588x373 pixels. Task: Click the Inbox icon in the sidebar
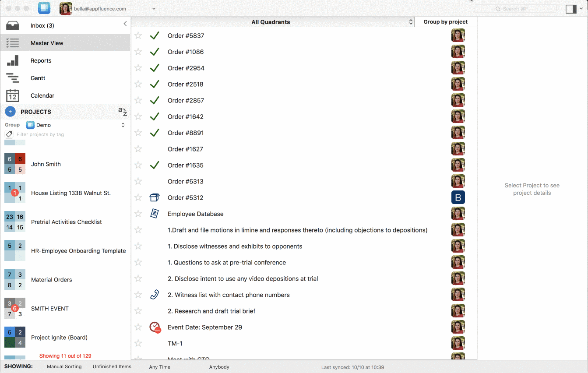[x=12, y=25]
